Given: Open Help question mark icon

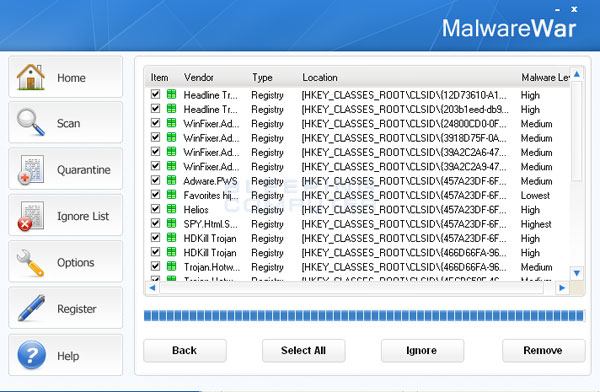Looking at the screenshot, I should pyautogui.click(x=31, y=355).
